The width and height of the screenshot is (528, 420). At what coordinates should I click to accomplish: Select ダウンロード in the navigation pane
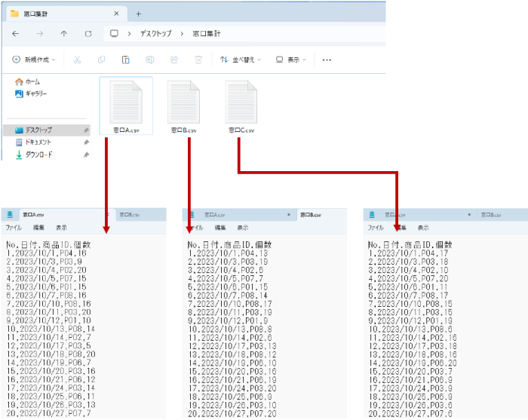coord(38,155)
